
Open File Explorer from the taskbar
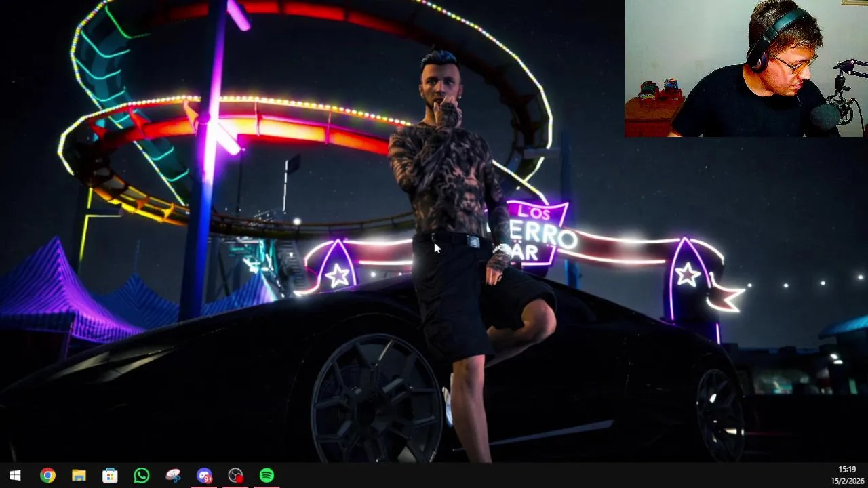(x=79, y=476)
